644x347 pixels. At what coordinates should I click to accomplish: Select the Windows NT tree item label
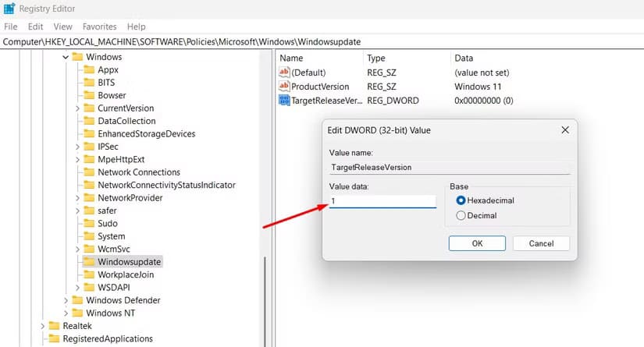[111, 313]
